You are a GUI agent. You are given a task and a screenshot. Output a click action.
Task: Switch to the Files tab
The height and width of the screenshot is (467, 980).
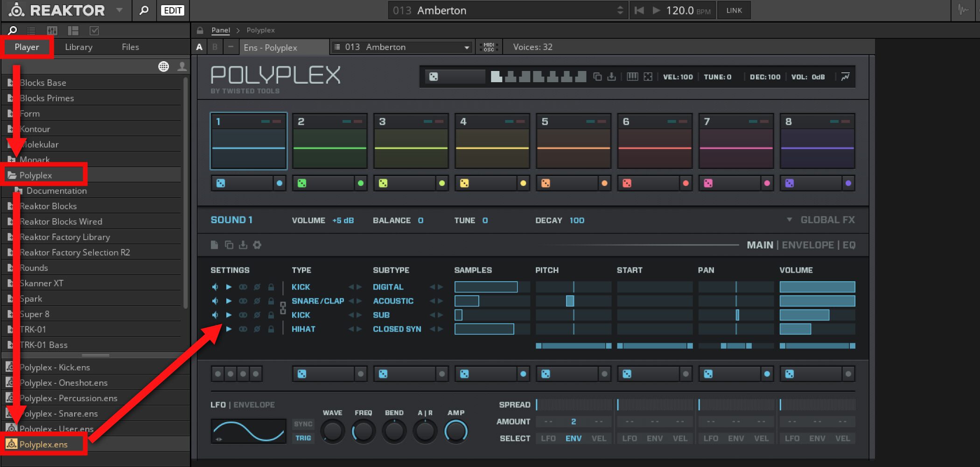tap(130, 47)
